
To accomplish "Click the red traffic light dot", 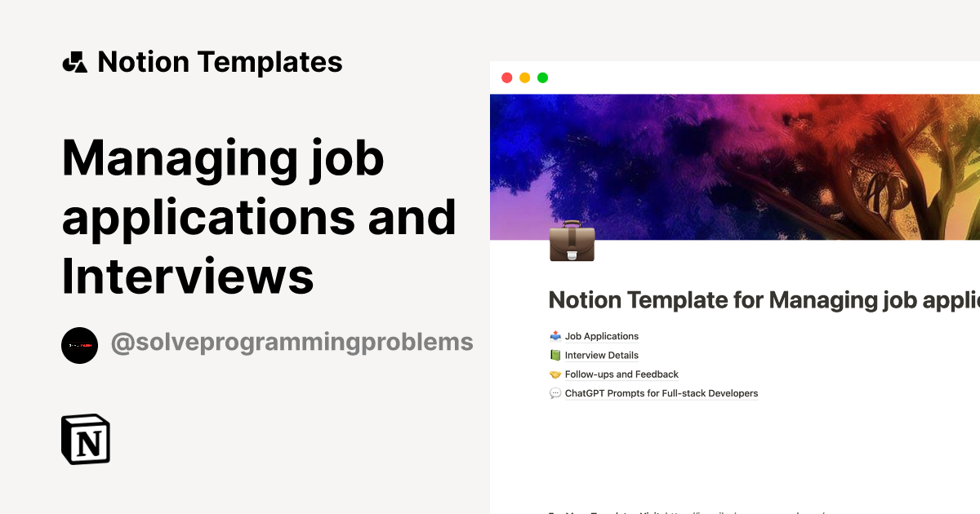I will pos(507,78).
